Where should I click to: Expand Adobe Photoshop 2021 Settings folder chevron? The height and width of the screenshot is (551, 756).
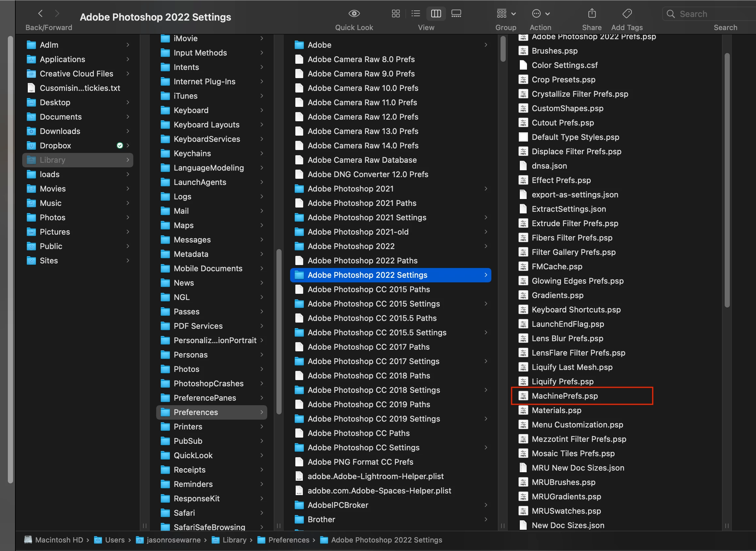point(486,217)
